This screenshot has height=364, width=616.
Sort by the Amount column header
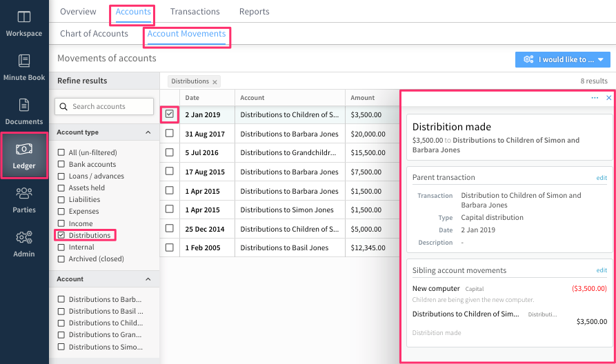click(x=363, y=98)
